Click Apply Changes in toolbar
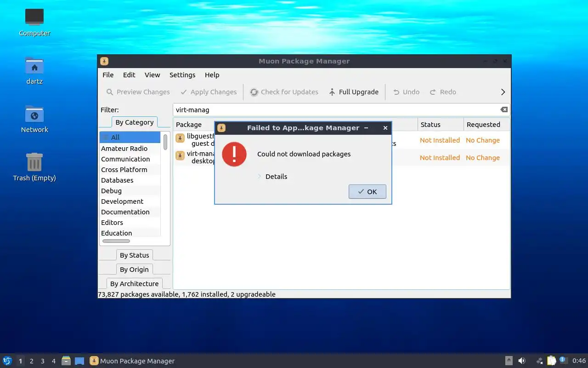This screenshot has height=368, width=588. click(x=209, y=92)
